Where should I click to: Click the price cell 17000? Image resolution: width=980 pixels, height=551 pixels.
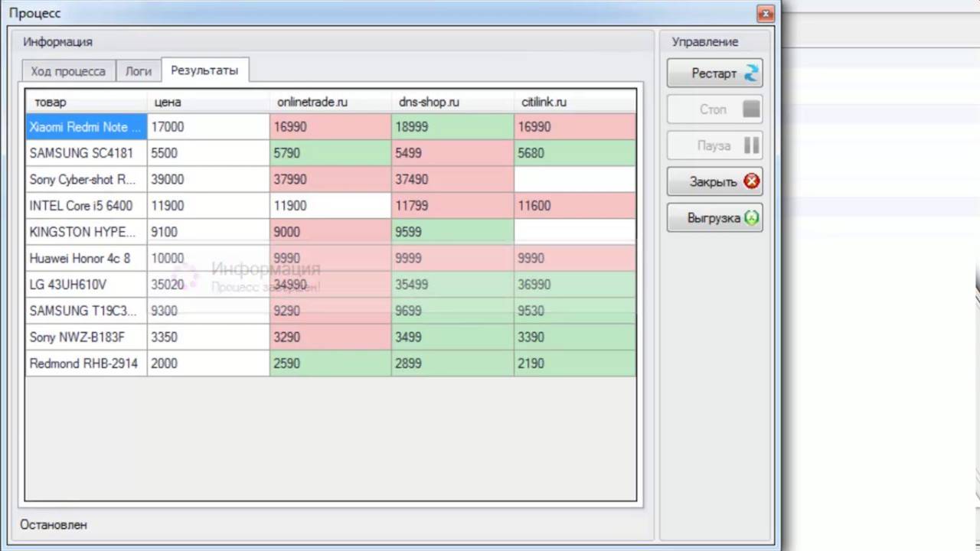point(208,127)
